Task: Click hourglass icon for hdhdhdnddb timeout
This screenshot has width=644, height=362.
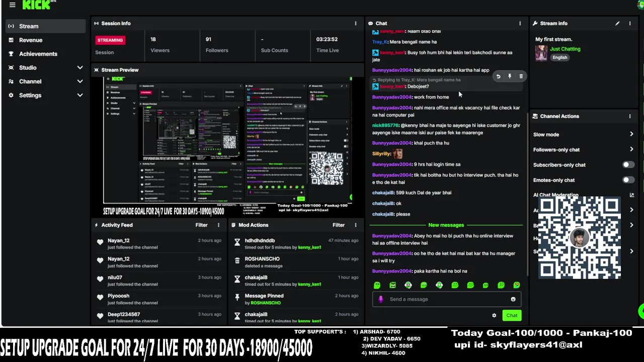Action: (x=237, y=243)
